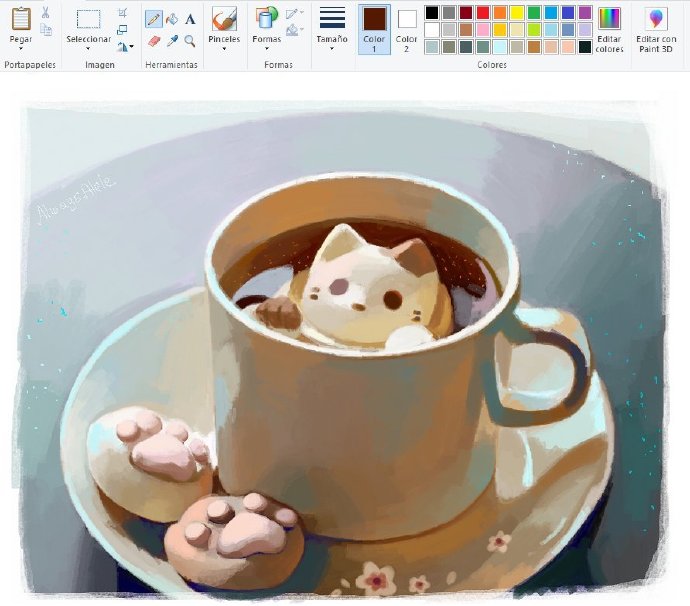
Task: Select the Magnifier zoom tool
Action: pos(190,41)
